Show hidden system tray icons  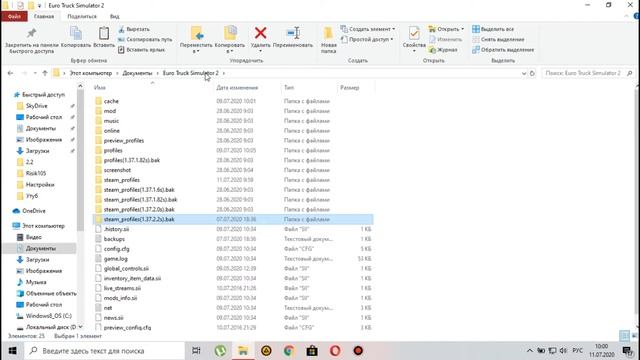(x=529, y=351)
